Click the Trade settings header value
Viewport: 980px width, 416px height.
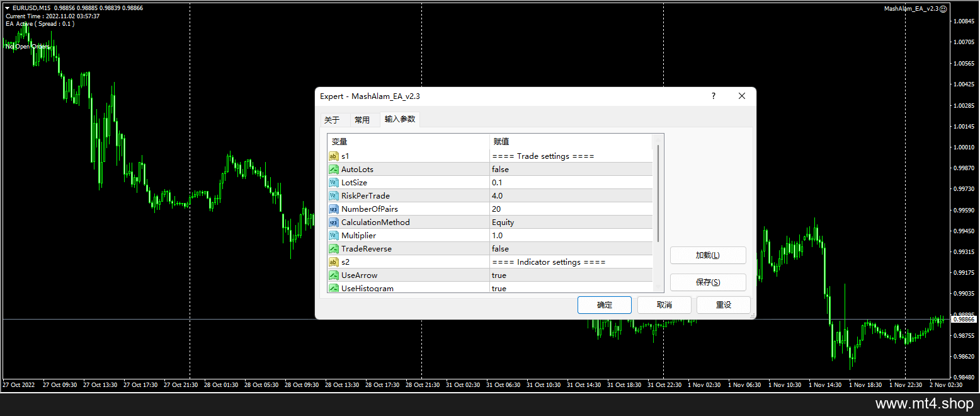pos(543,156)
